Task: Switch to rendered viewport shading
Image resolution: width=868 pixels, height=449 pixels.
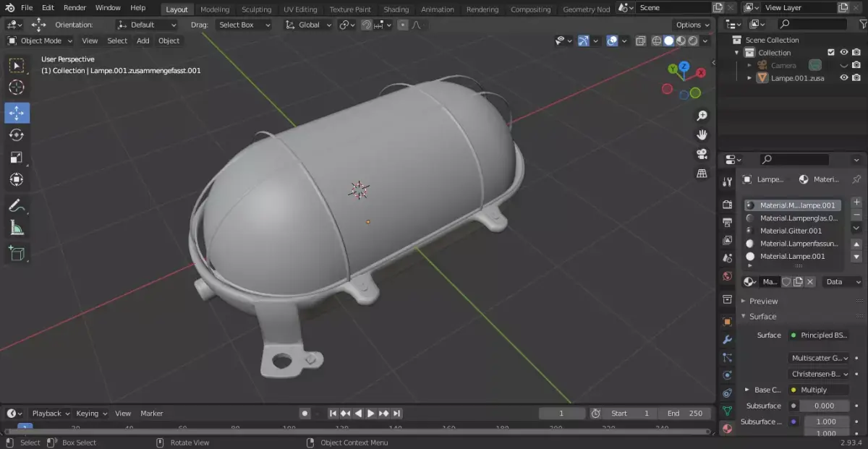Action: (693, 41)
